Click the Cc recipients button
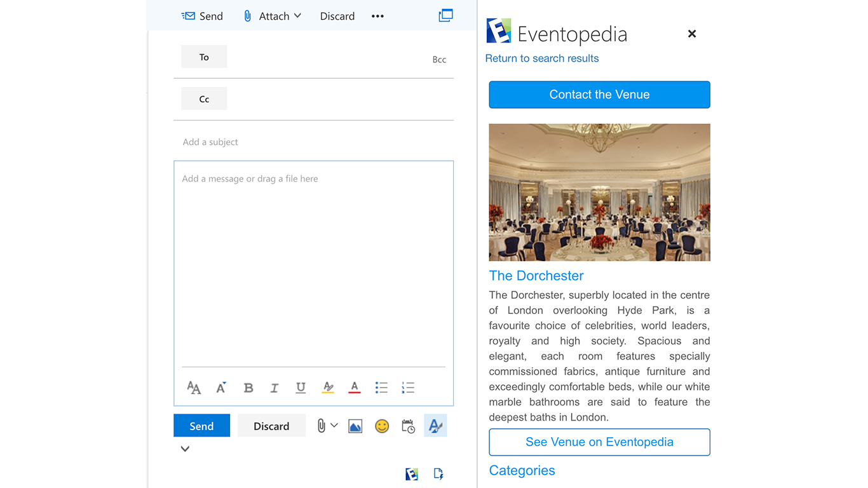The width and height of the screenshot is (868, 488). 204,98
